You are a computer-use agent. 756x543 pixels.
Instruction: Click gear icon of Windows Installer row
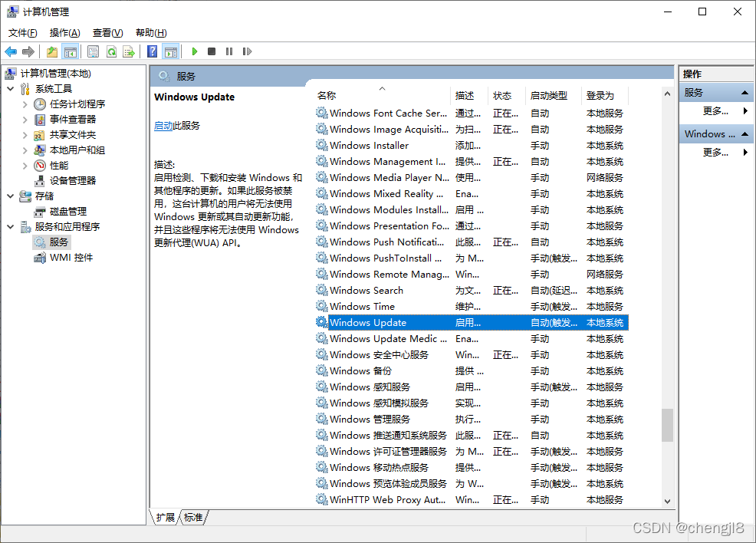[321, 145]
